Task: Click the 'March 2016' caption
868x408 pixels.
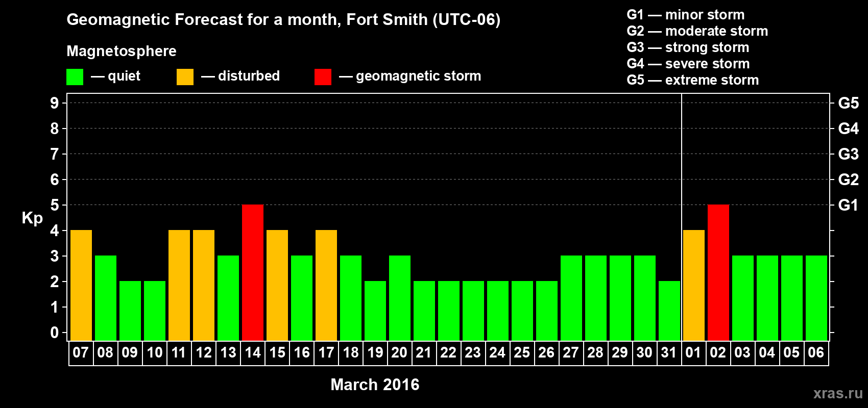Action: coord(375,385)
